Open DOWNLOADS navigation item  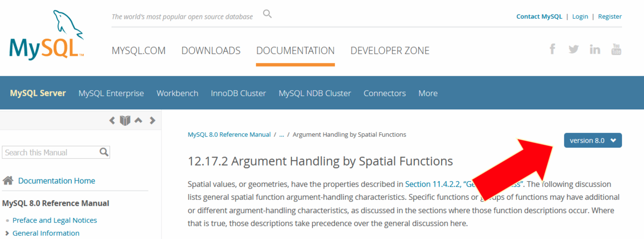click(x=211, y=50)
